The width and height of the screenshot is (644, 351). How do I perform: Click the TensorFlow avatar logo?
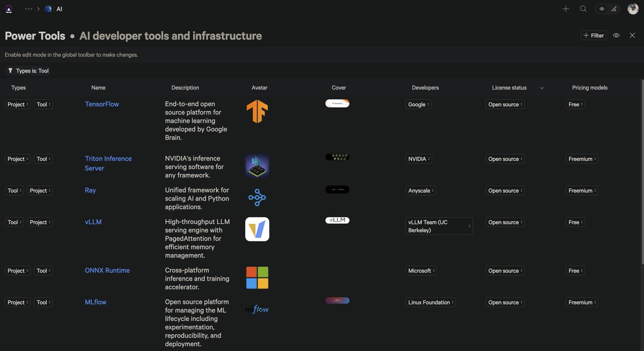(257, 112)
